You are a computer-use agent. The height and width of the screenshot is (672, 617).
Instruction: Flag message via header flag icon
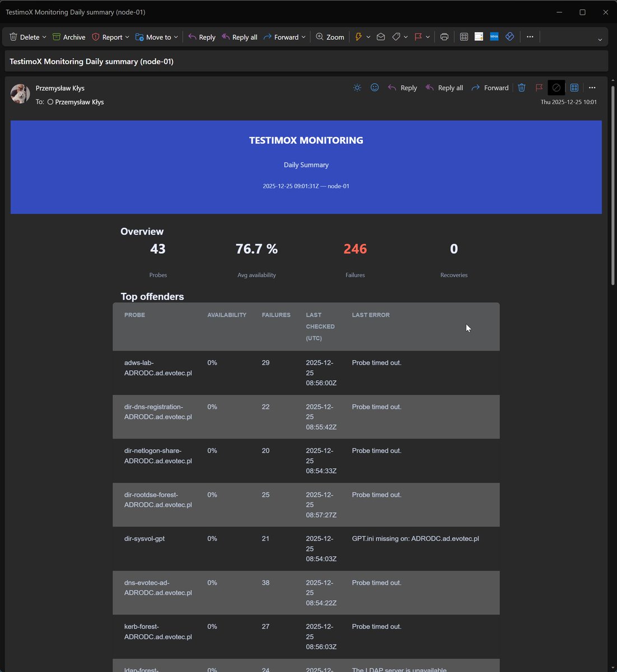click(x=539, y=88)
